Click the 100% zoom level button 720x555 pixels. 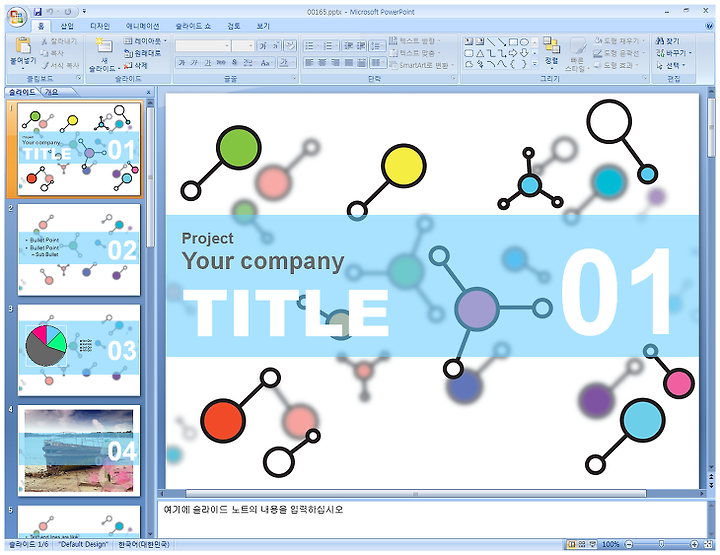click(x=610, y=544)
